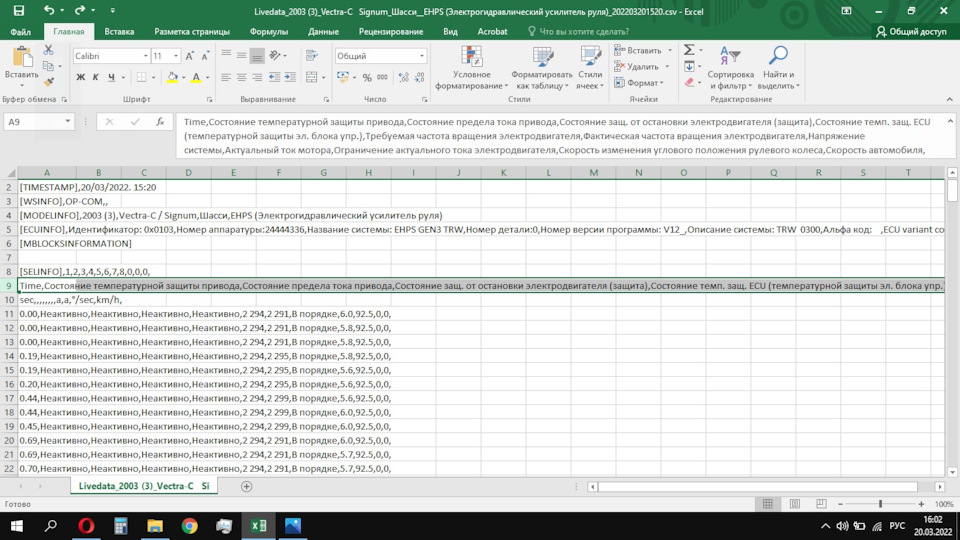This screenshot has width=960, height=540.
Task: Click the Name Box showing A9
Action: point(39,121)
